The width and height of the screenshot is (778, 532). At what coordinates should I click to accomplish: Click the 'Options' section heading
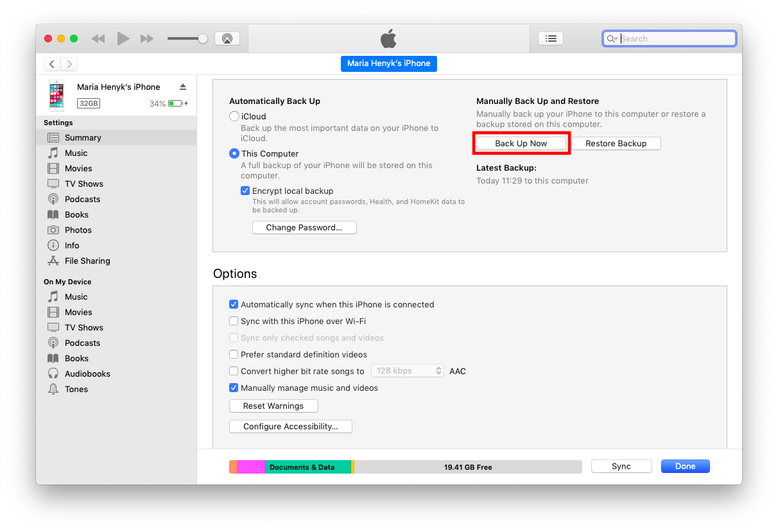pyautogui.click(x=235, y=273)
